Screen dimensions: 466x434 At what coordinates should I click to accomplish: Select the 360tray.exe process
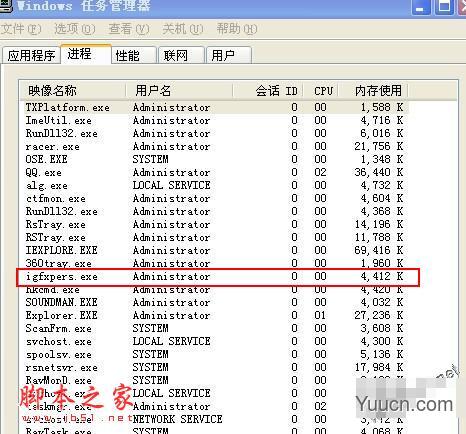[x=214, y=263]
